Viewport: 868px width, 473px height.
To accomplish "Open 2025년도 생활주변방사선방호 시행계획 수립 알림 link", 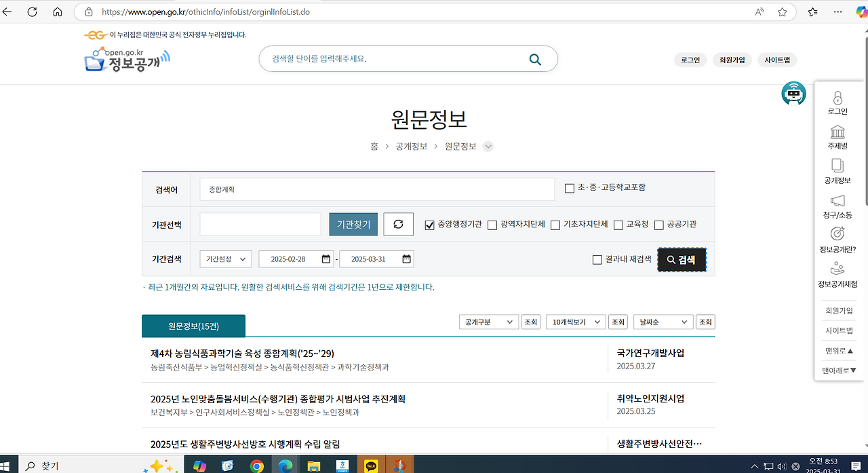I will click(245, 444).
